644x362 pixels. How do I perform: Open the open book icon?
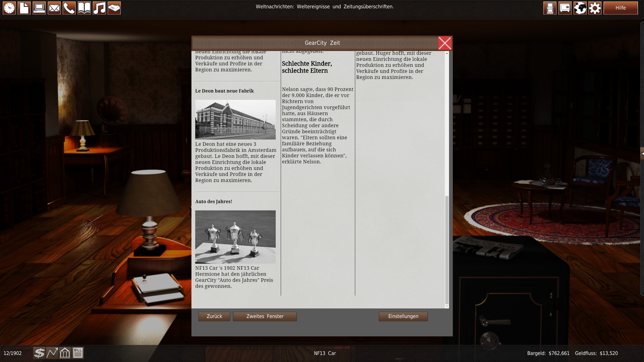pos(84,8)
